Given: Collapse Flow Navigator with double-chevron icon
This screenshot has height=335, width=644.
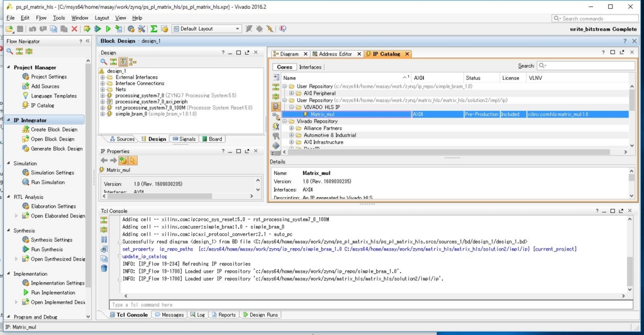Looking at the screenshot, I should click(87, 41).
